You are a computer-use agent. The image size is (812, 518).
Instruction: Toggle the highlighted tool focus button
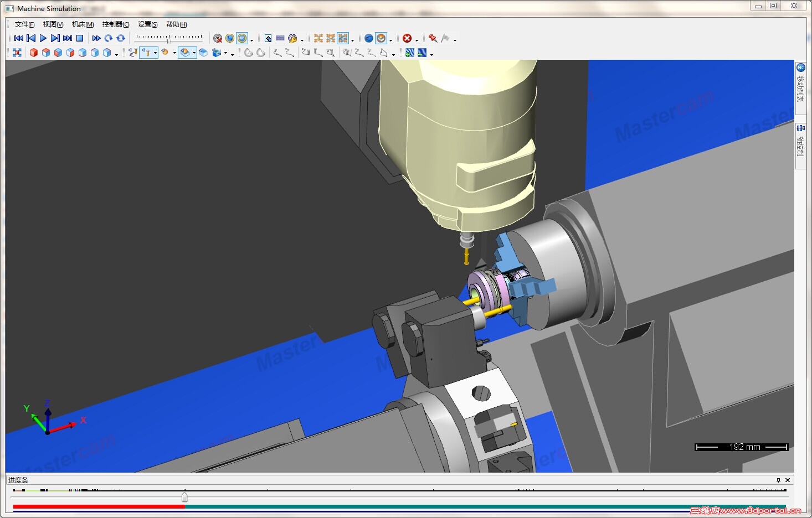click(146, 53)
